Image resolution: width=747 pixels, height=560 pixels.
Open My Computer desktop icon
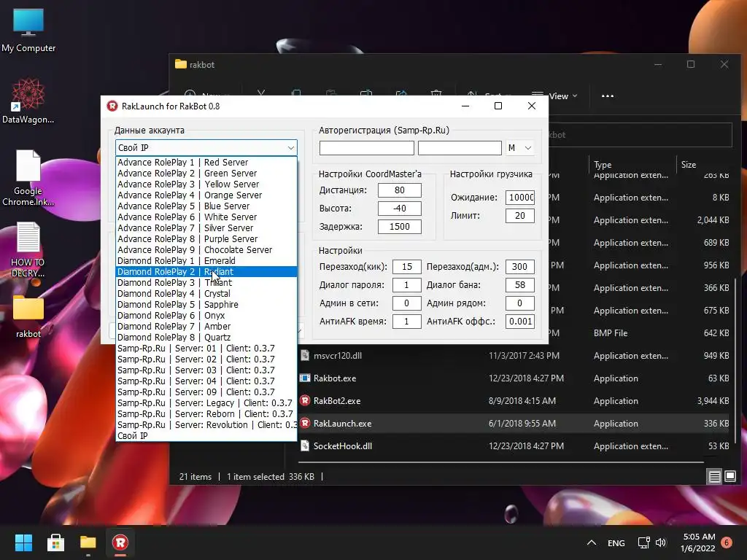(x=28, y=29)
